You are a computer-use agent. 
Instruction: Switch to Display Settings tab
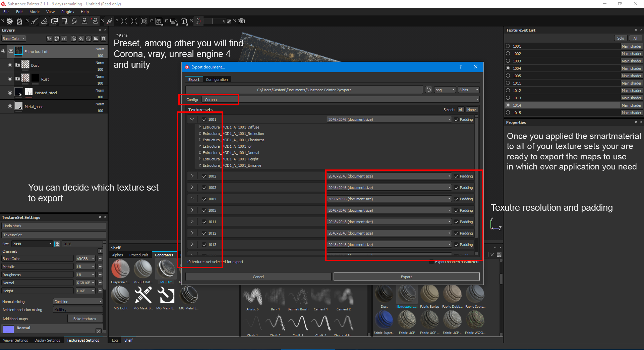point(47,340)
